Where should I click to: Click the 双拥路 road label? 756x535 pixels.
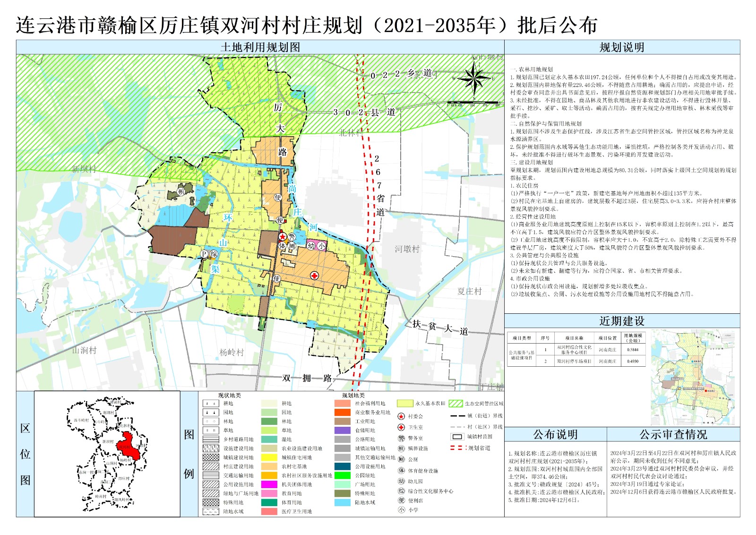pos(307,378)
